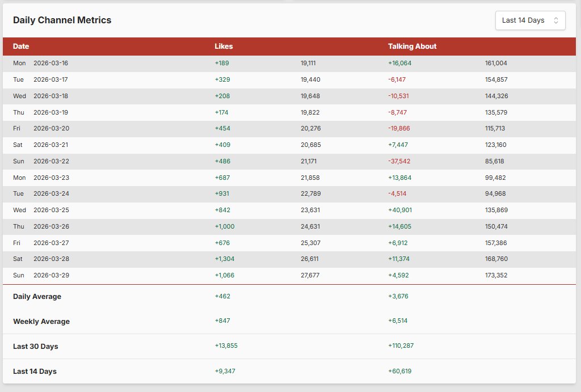Click the Weekly Average row label

pos(41,321)
